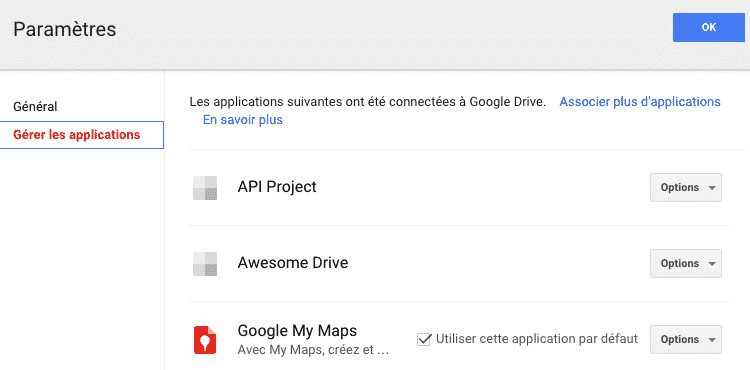
Task: Click the Google My Maps title
Action: coord(297,331)
